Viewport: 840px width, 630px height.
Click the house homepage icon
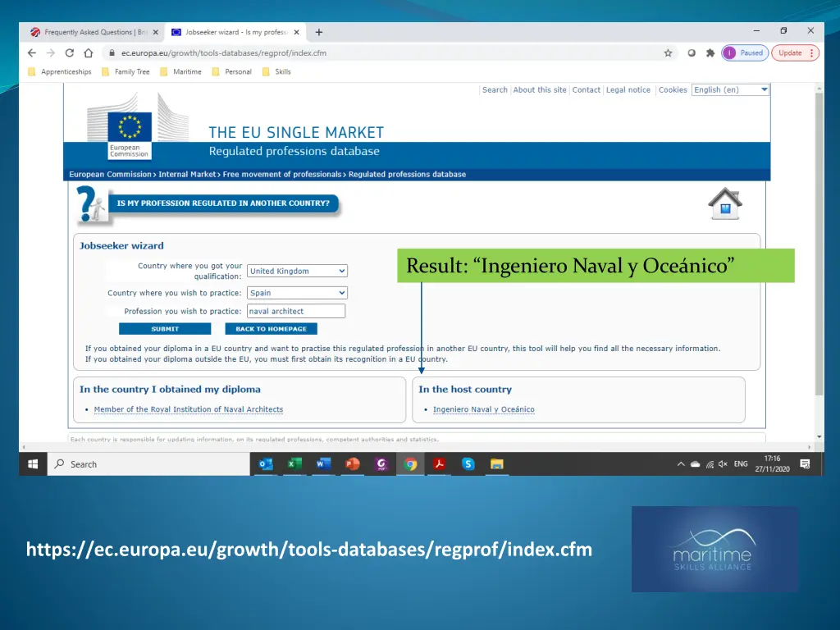[725, 203]
